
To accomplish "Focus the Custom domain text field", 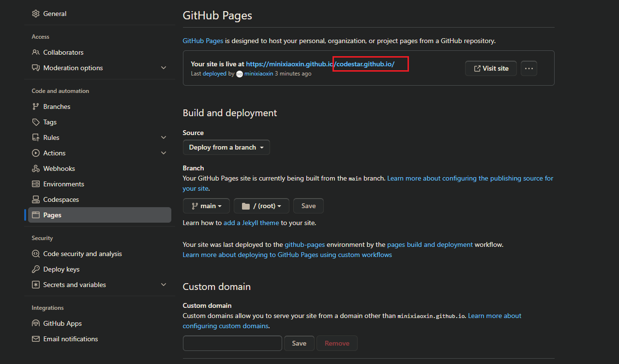I will pos(232,343).
